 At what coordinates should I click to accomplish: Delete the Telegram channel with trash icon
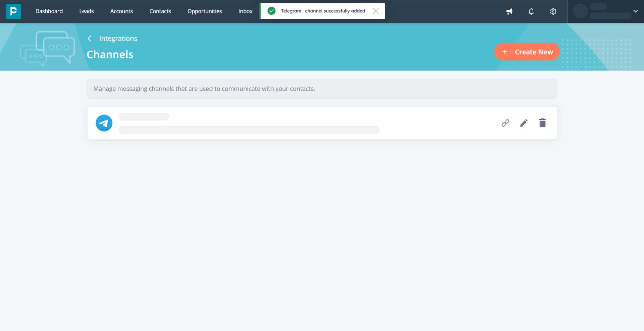click(x=542, y=123)
